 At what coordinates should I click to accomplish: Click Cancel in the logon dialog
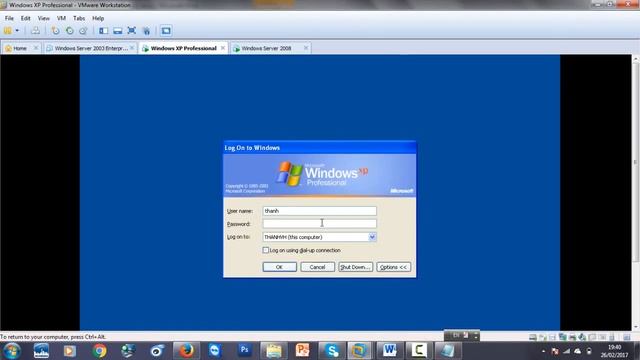pos(318,267)
